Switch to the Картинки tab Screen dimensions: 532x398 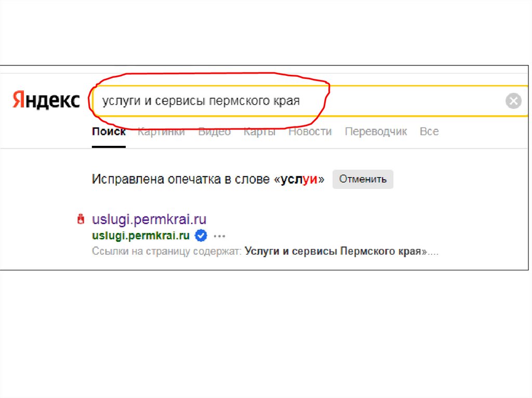point(161,131)
